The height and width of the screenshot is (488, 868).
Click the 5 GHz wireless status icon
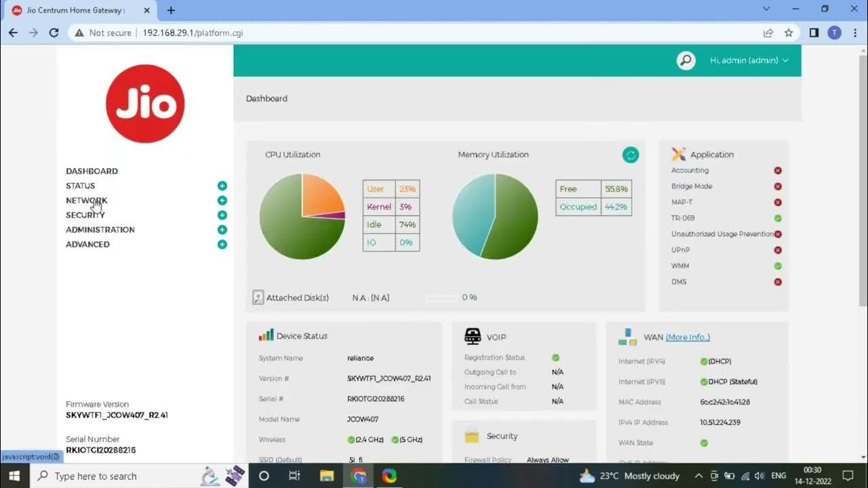tap(395, 440)
